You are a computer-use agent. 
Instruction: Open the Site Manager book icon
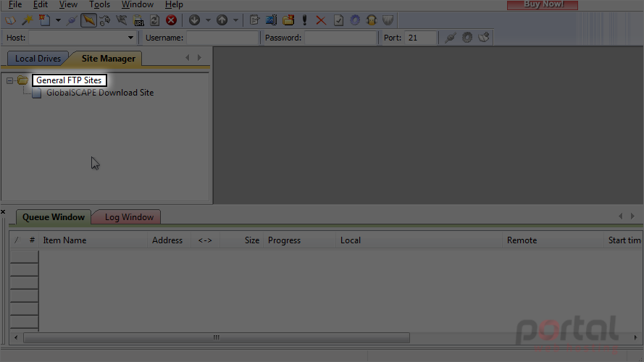10,20
